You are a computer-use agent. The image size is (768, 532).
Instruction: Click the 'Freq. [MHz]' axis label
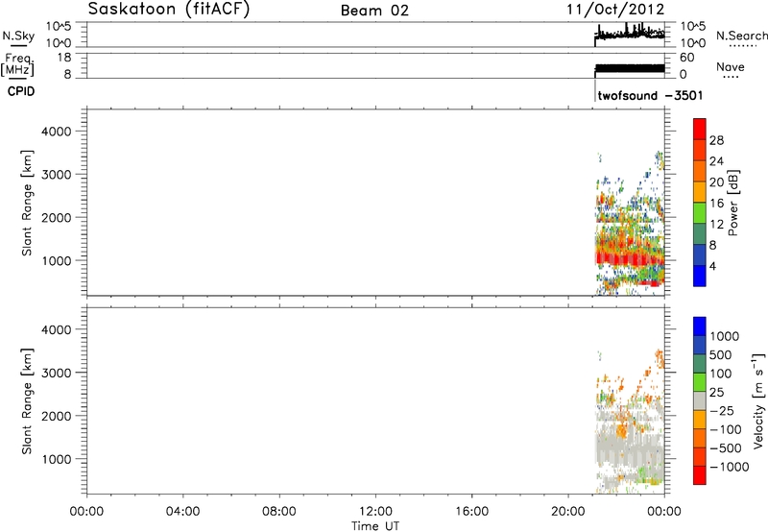tap(17, 64)
